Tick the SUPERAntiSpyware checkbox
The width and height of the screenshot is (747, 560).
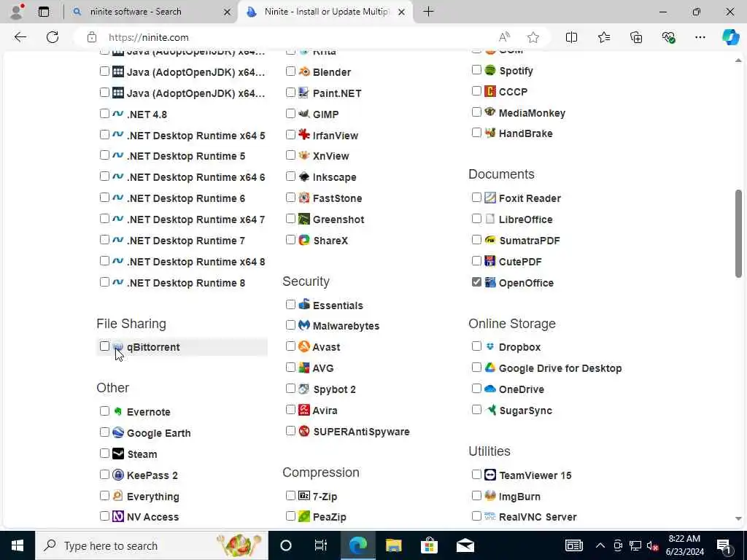[290, 430]
